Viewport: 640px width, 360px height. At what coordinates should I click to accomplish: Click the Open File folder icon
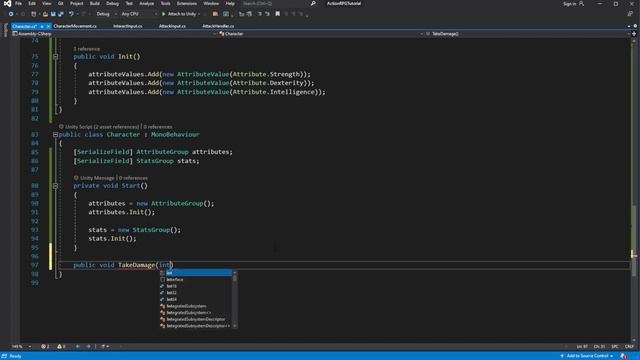tap(45, 14)
